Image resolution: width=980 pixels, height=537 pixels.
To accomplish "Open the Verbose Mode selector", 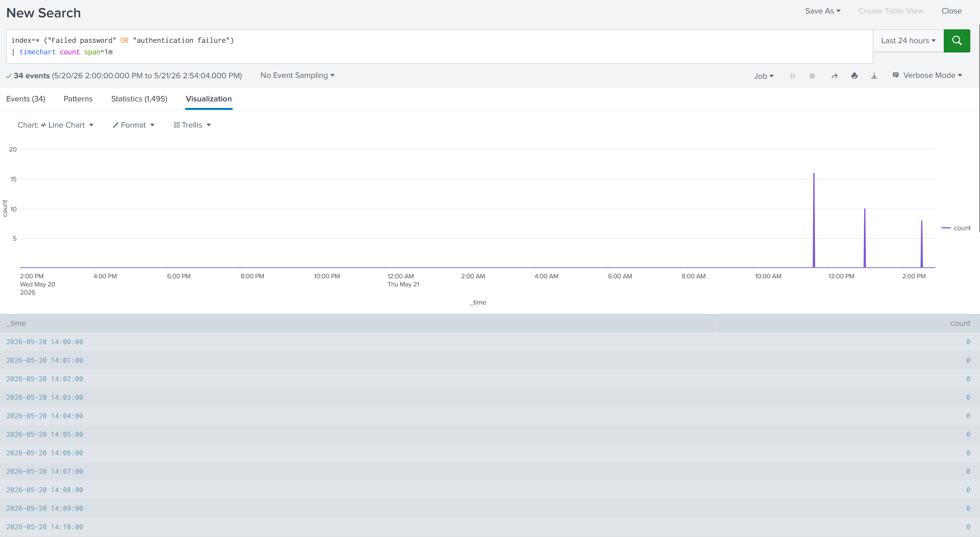I will (x=927, y=75).
